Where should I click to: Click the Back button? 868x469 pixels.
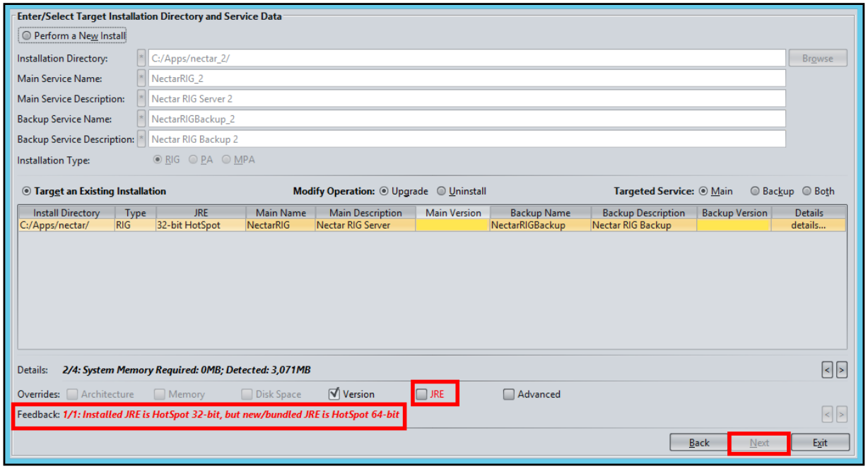pyautogui.click(x=699, y=443)
